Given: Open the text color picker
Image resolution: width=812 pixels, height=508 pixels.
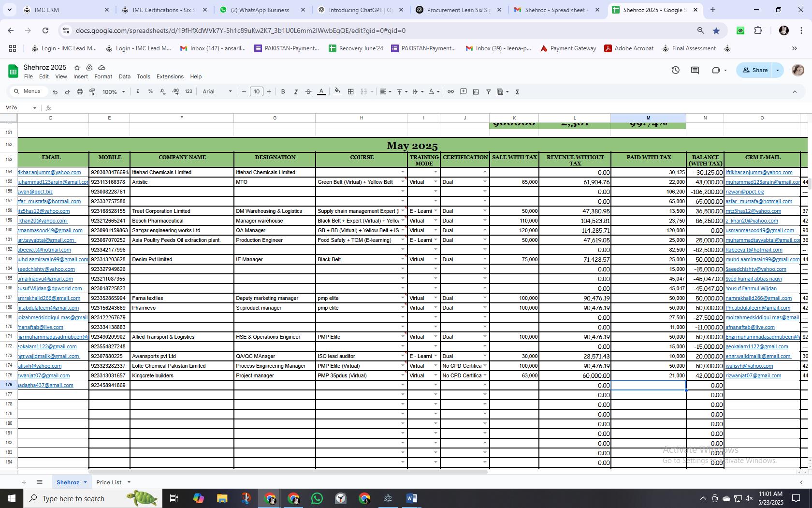Looking at the screenshot, I should coord(321,91).
